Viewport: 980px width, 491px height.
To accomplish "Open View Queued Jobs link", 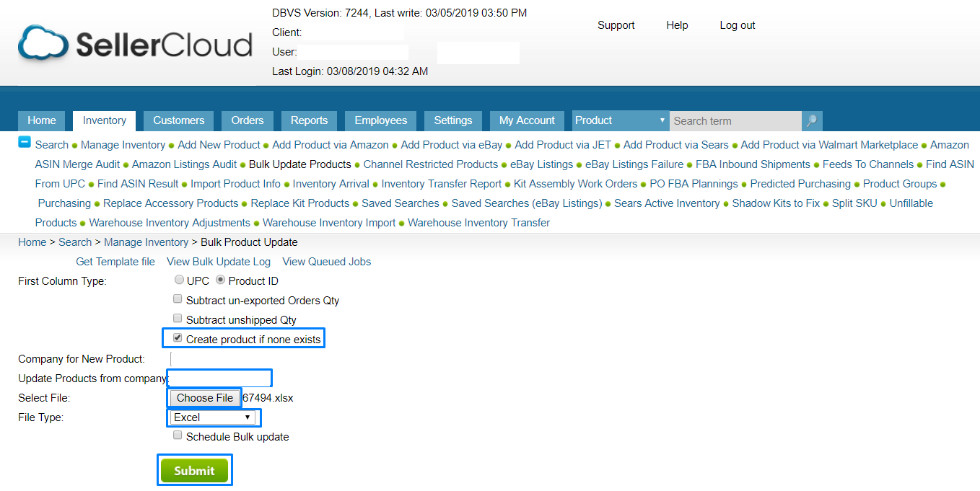I will click(x=327, y=262).
